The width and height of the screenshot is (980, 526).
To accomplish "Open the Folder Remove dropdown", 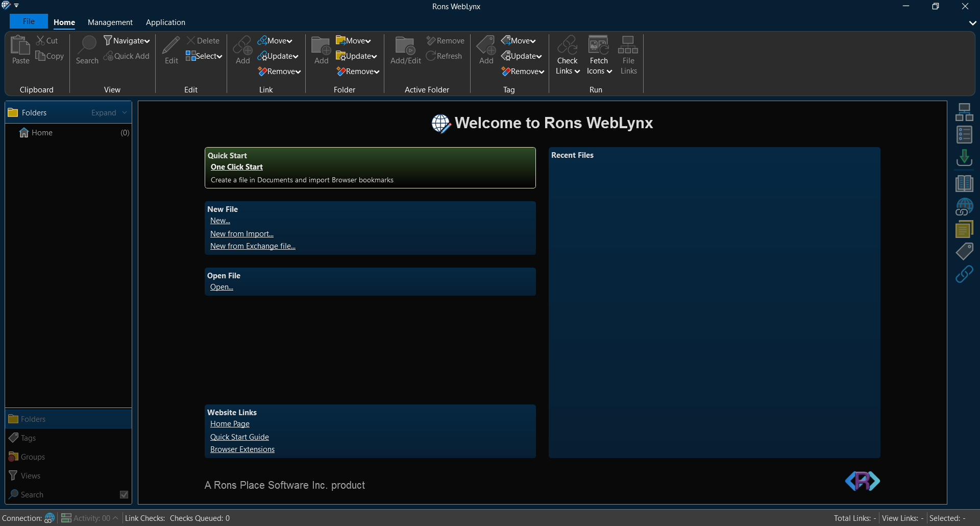I will click(x=358, y=71).
